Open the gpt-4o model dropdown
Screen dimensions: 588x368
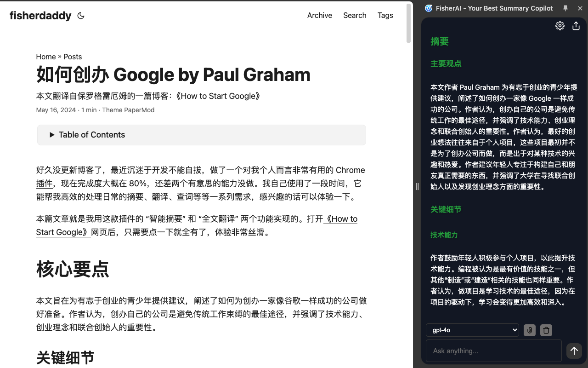point(472,330)
